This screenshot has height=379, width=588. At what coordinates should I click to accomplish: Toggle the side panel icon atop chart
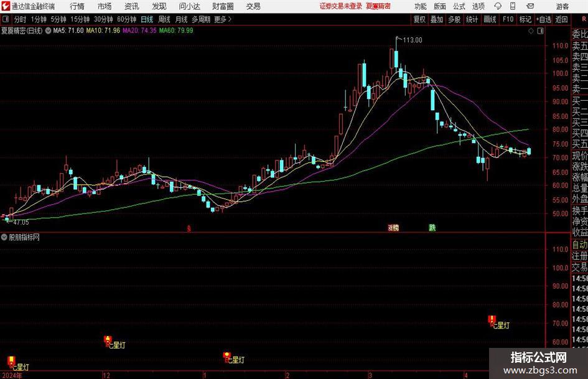point(540,31)
